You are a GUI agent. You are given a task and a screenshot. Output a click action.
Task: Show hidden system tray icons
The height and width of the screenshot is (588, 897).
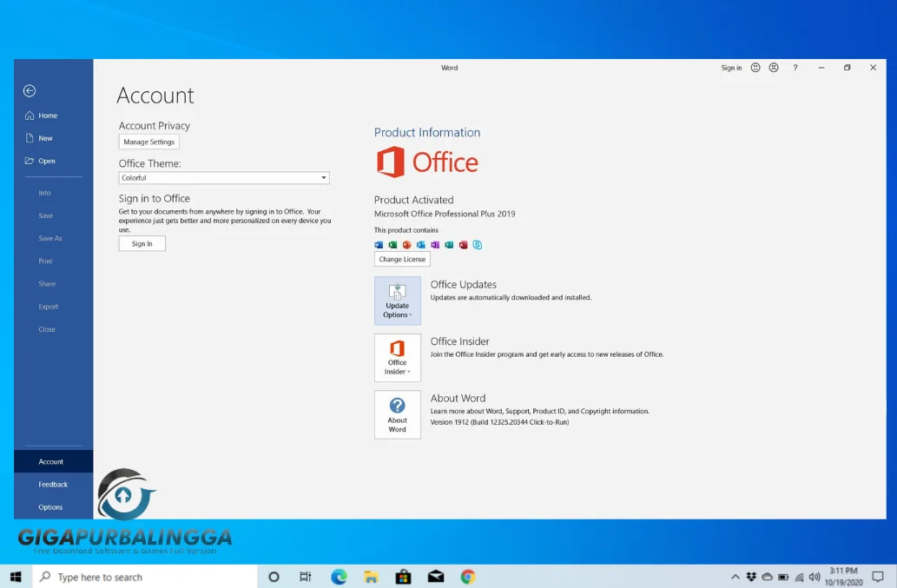tap(735, 577)
